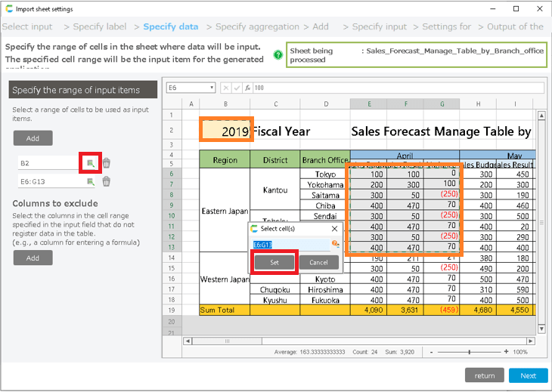Click the cell picker icon beside E6:G13
The height and width of the screenshot is (392, 552).
tap(90, 181)
